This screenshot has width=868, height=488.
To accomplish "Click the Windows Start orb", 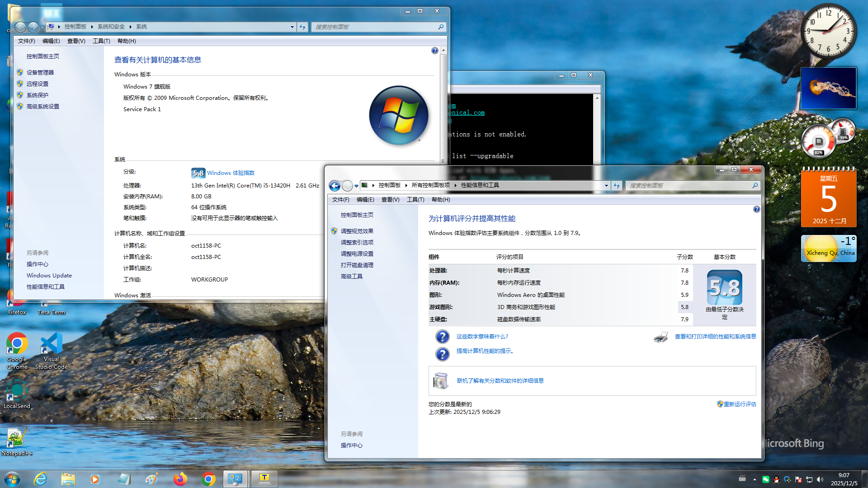I will [12, 479].
